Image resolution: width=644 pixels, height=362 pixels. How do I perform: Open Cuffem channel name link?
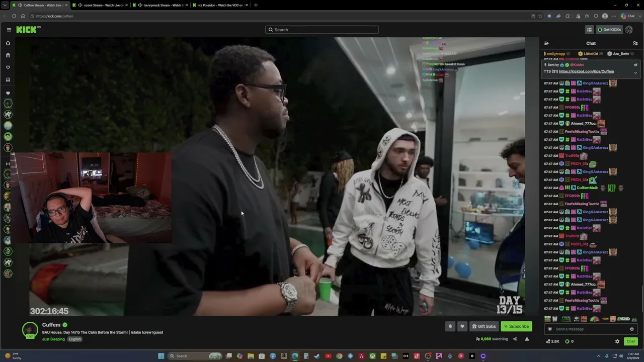coord(51,325)
